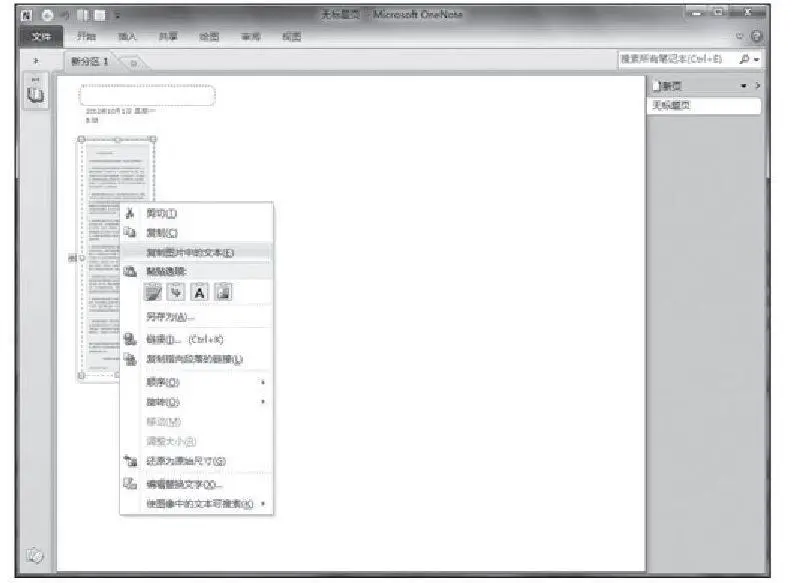Screen dimensions: 792x583
Task: Open the search scope dropdown arrow
Action: tap(757, 60)
